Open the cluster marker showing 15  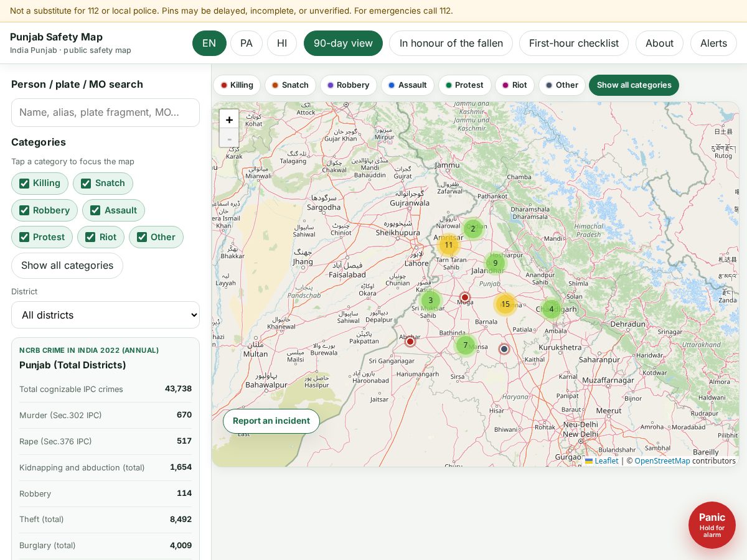click(505, 304)
